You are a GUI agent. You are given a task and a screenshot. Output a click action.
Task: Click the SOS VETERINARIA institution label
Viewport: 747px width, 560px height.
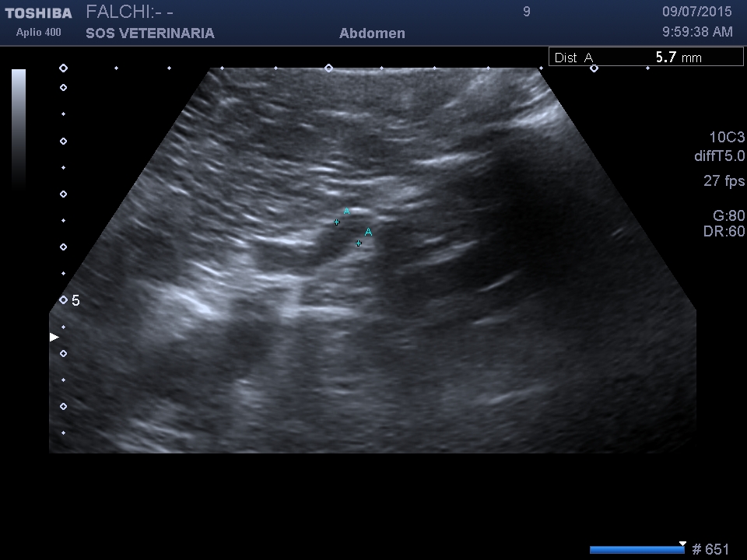click(149, 33)
